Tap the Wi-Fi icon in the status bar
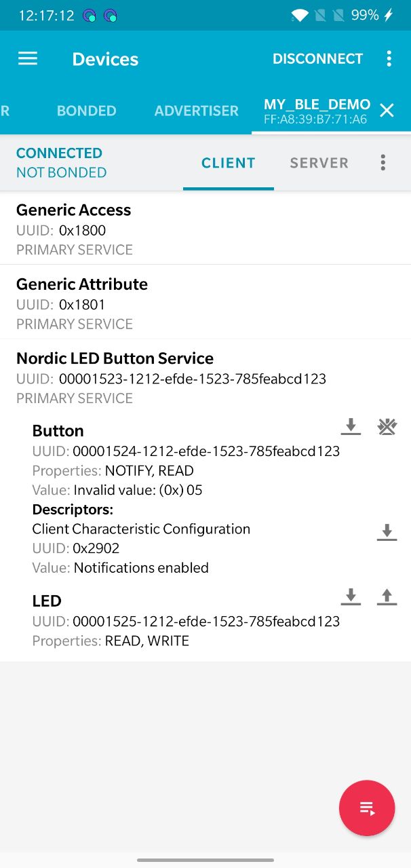 299,14
